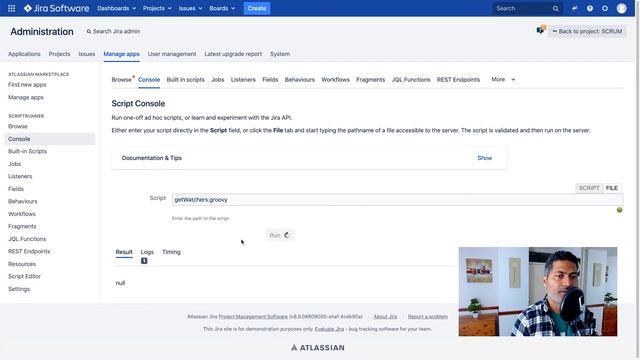640x360 pixels.
Task: Switch script input to FILE mode
Action: click(x=611, y=188)
